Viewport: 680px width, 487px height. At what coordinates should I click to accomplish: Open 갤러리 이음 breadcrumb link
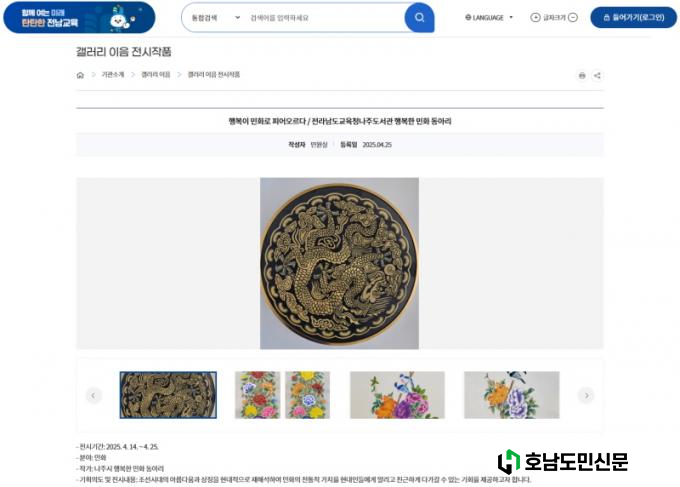(156, 75)
